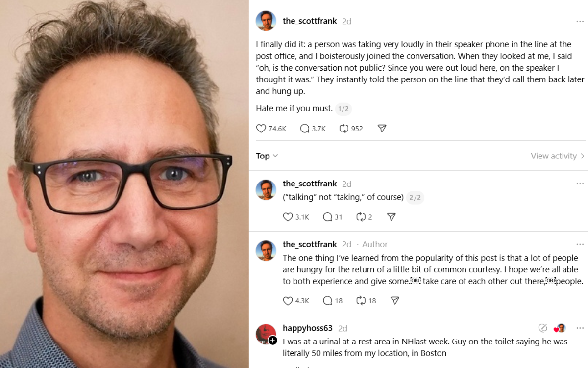Open the comments with 18 replies
This screenshot has width=588, height=368.
333,301
